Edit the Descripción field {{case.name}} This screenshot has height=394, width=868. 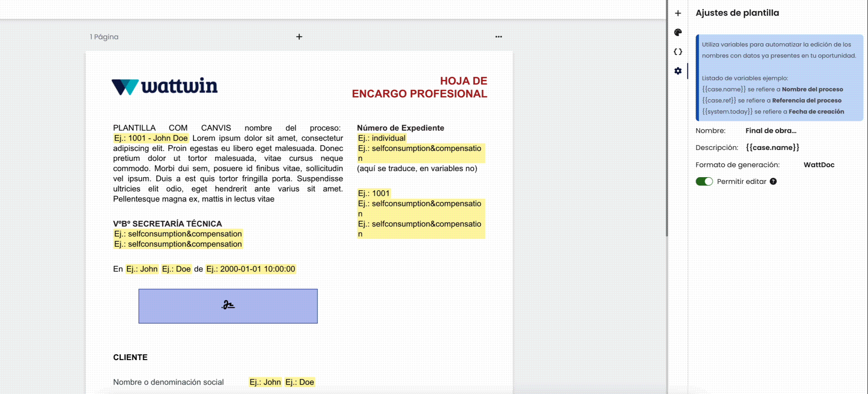(773, 147)
